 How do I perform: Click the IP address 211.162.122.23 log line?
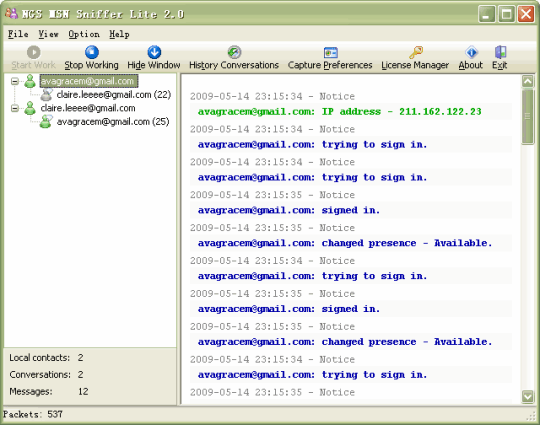point(340,112)
